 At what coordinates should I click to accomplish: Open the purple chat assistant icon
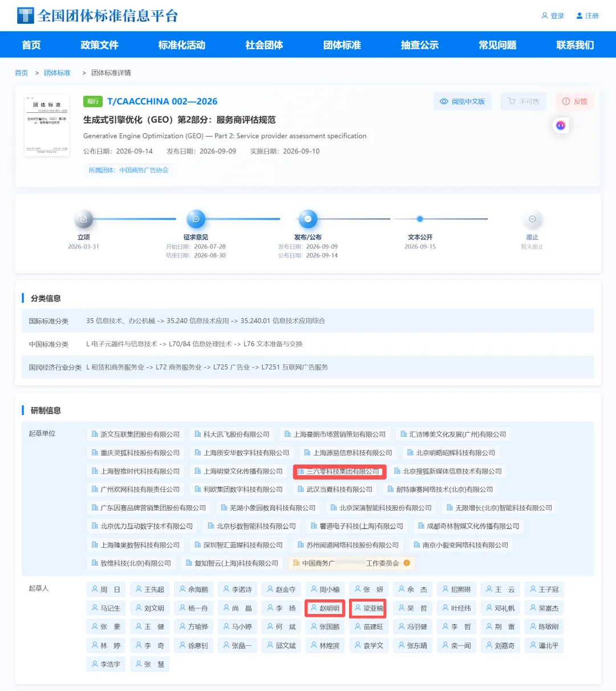[x=561, y=125]
